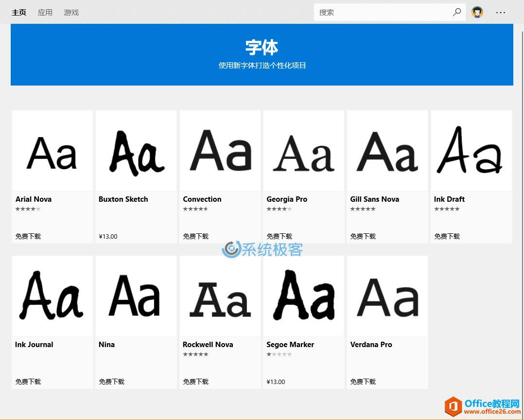Click 免费下载 on the Gill Sans Nova card
Screen dimensions: 524x420
(363, 236)
